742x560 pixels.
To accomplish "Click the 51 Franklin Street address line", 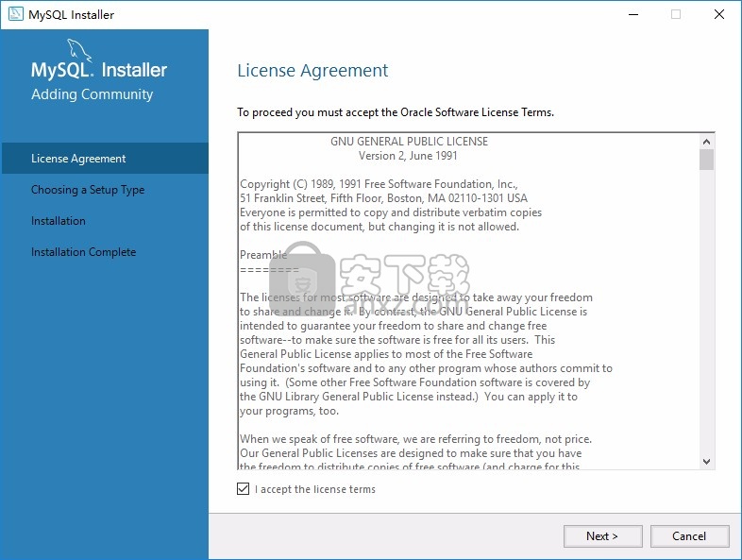I will pyautogui.click(x=383, y=198).
